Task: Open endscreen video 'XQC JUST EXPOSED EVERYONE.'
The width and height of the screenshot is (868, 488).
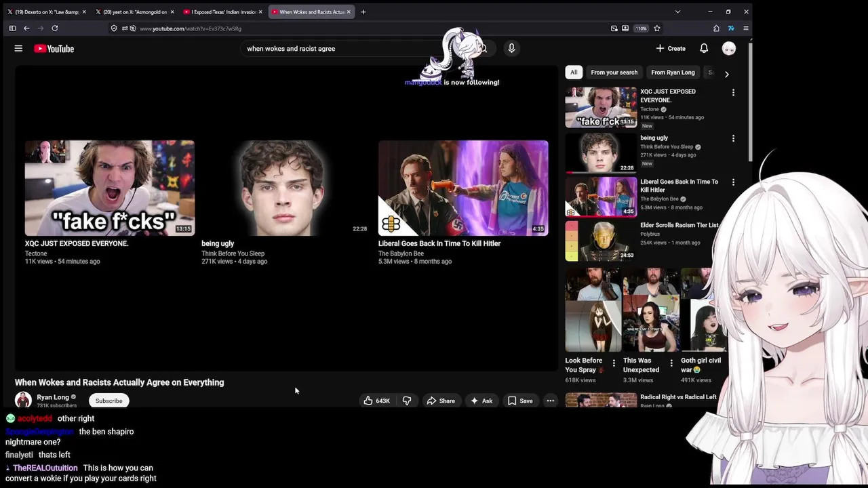Action: pos(110,188)
